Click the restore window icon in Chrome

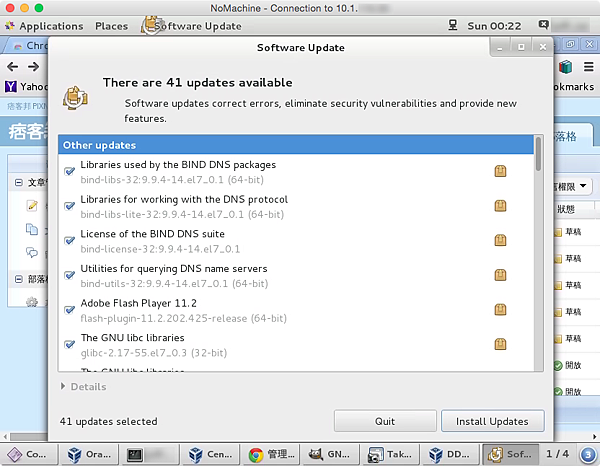pyautogui.click(x=570, y=44)
